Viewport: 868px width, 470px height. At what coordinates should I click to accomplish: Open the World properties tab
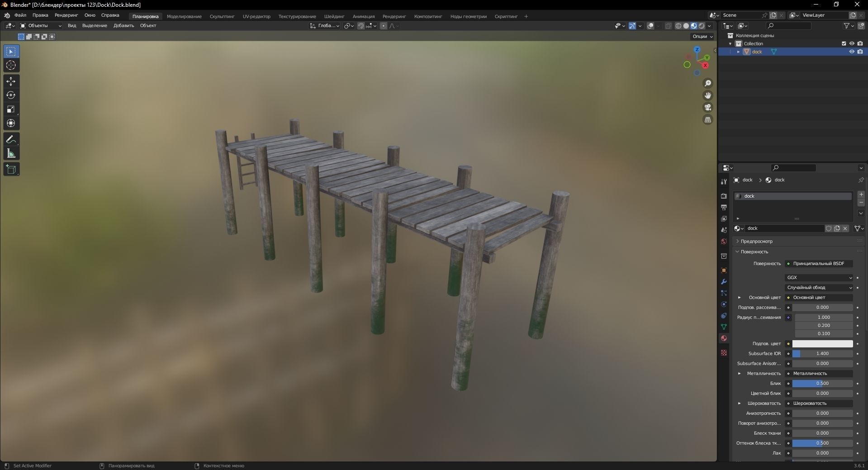click(724, 242)
